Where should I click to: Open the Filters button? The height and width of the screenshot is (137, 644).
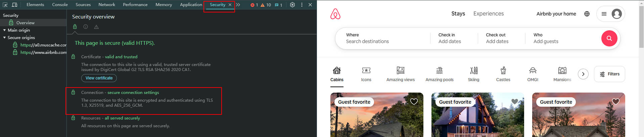coord(609,74)
